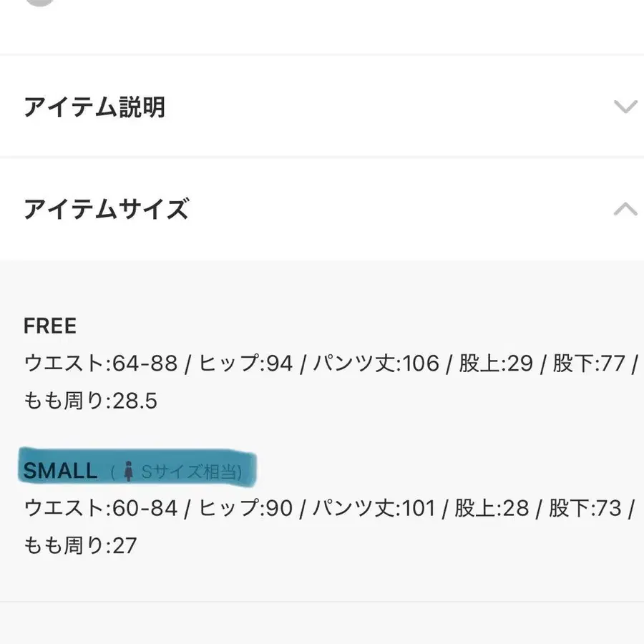Screen dimensions: 644x644
Task: Expand the アイテム説明 description section
Action: [97, 107]
